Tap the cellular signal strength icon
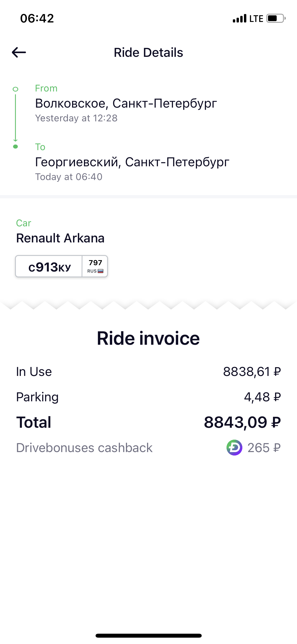Screen dimensions: 297x644 point(239,19)
